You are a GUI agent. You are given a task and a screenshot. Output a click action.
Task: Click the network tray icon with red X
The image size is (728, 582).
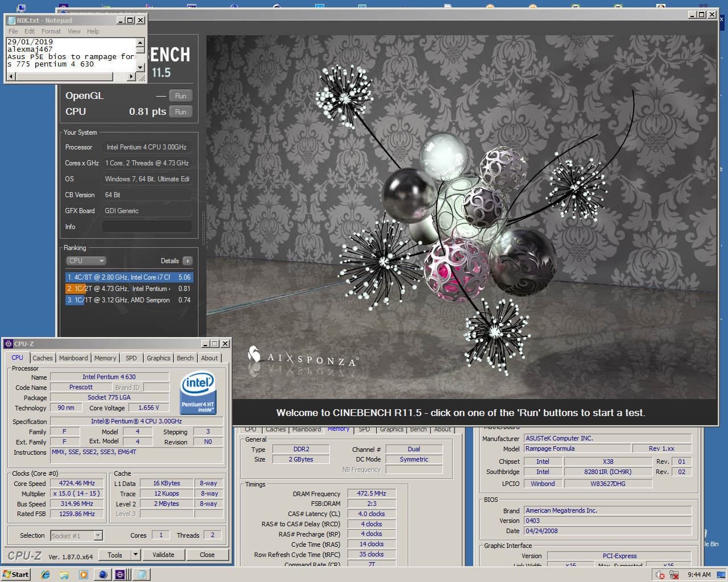[x=674, y=575]
